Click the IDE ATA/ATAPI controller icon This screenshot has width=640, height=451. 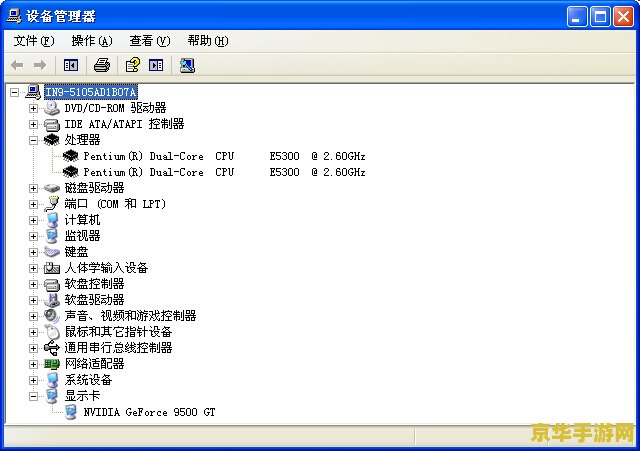(x=52, y=124)
